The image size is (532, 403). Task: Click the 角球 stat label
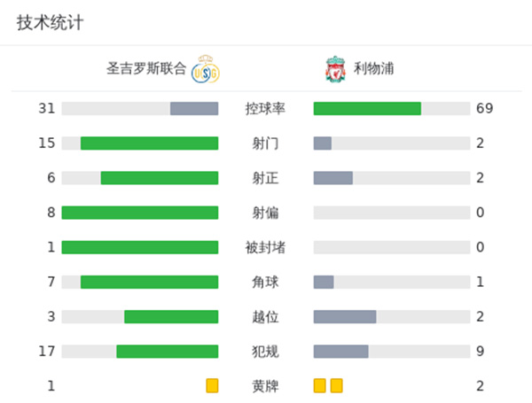(x=265, y=282)
